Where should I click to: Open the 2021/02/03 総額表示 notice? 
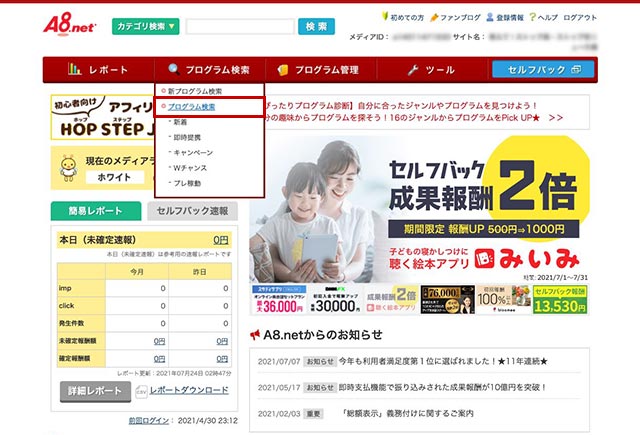pos(408,413)
